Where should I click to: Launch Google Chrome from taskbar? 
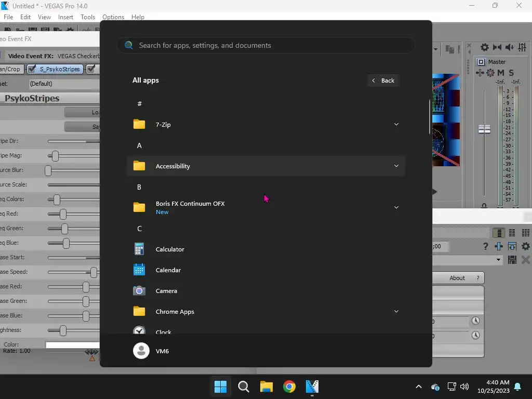click(x=289, y=387)
